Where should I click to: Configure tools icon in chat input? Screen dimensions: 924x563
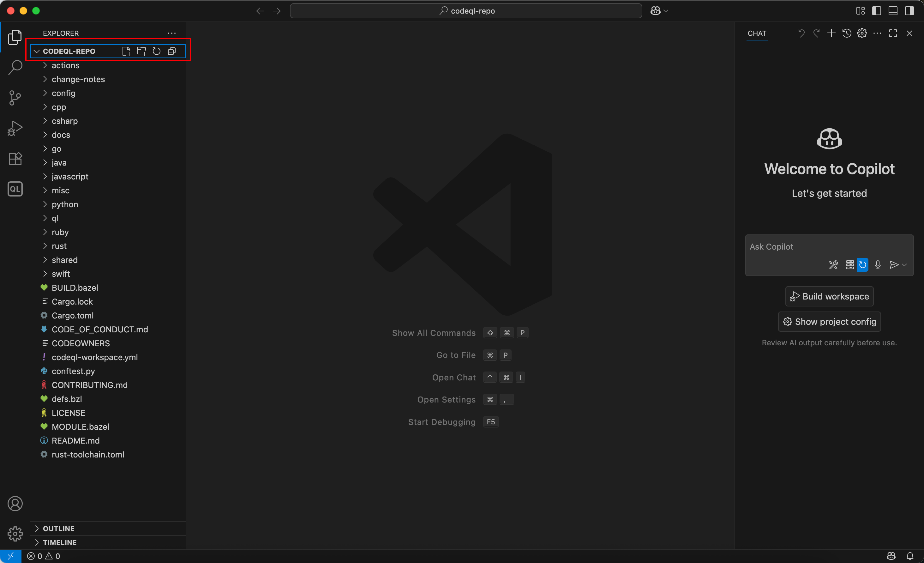click(x=834, y=265)
